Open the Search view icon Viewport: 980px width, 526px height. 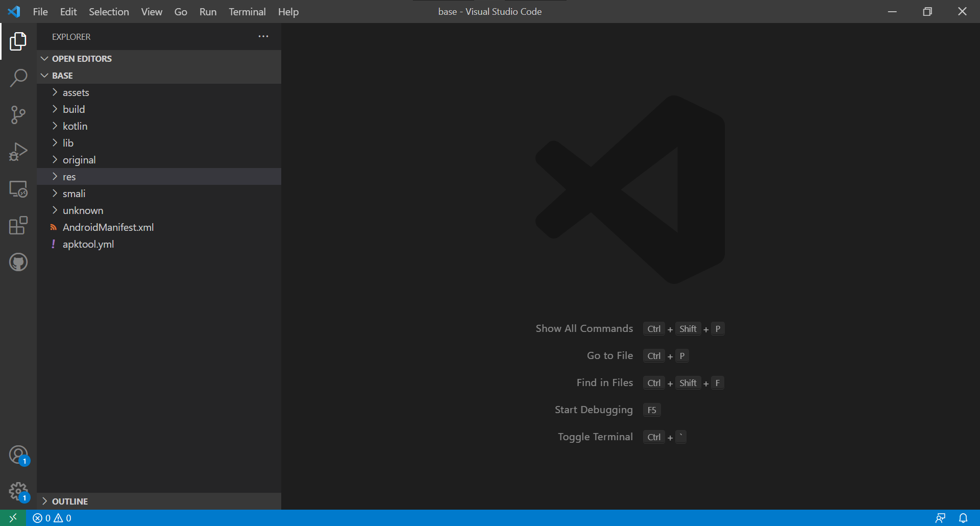pyautogui.click(x=18, y=78)
